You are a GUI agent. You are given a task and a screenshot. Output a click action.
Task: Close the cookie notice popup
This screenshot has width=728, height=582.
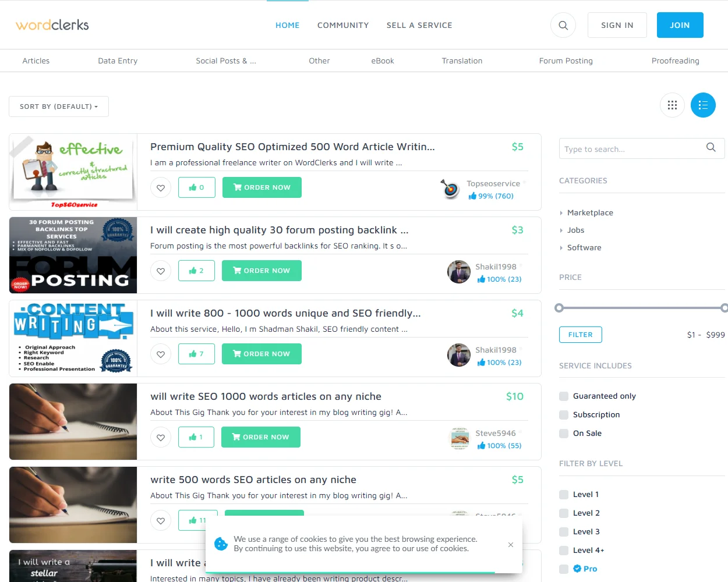click(x=511, y=545)
